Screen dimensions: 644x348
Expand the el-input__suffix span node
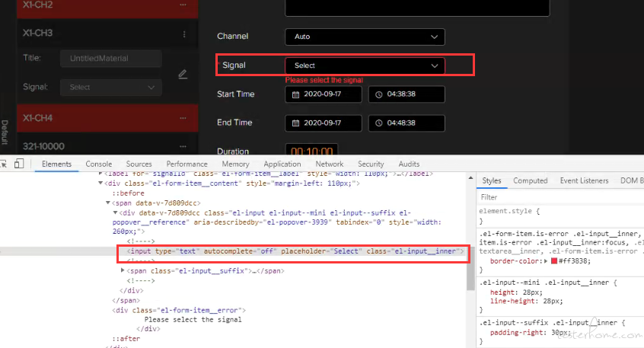124,270
